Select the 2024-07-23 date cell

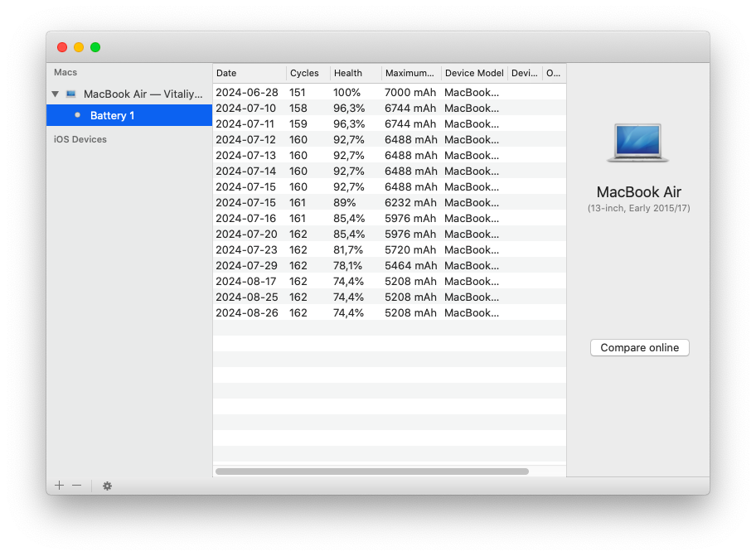tap(246, 250)
